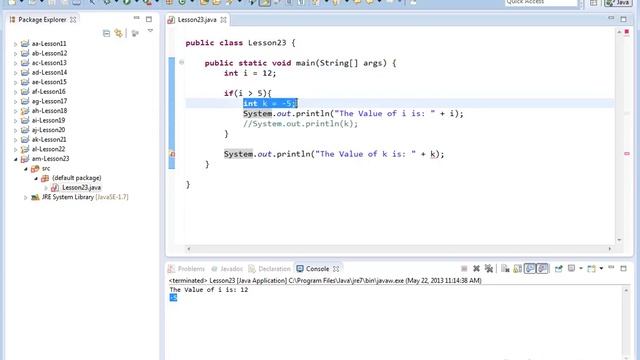Select the ah-Lesson18 project
Screen dimensions: 640x360
pos(49,111)
